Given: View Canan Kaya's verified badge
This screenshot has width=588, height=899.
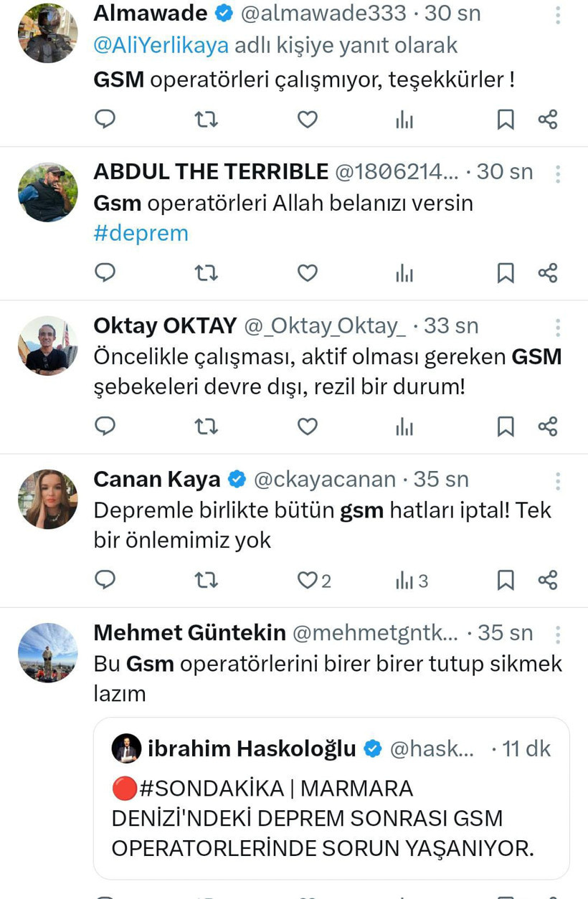Looking at the screenshot, I should (237, 478).
